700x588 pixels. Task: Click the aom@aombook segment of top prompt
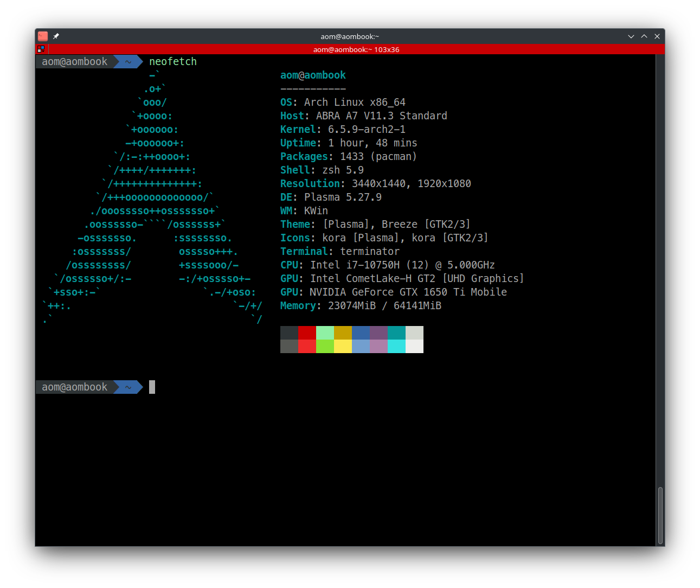point(75,62)
